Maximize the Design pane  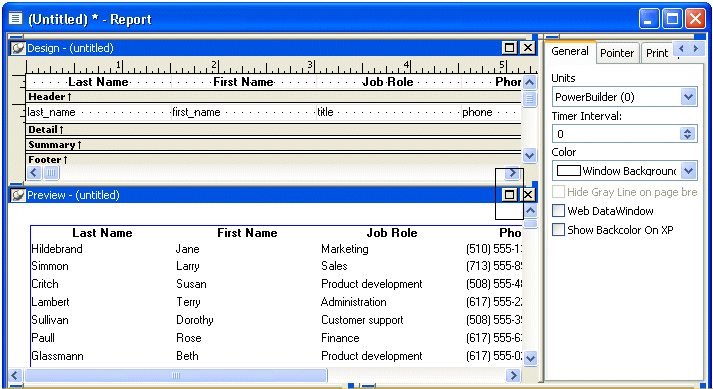[x=510, y=48]
